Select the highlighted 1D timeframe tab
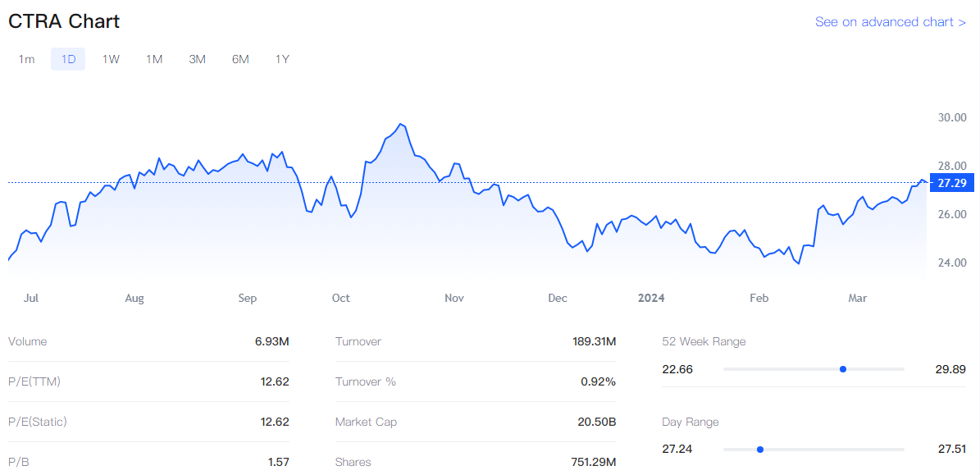This screenshot has height=475, width=980. [x=68, y=59]
